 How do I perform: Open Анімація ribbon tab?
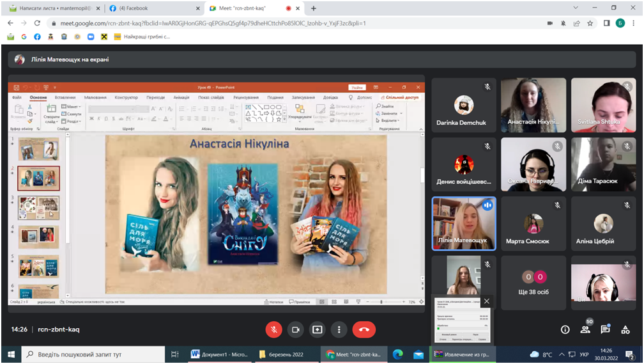click(181, 97)
